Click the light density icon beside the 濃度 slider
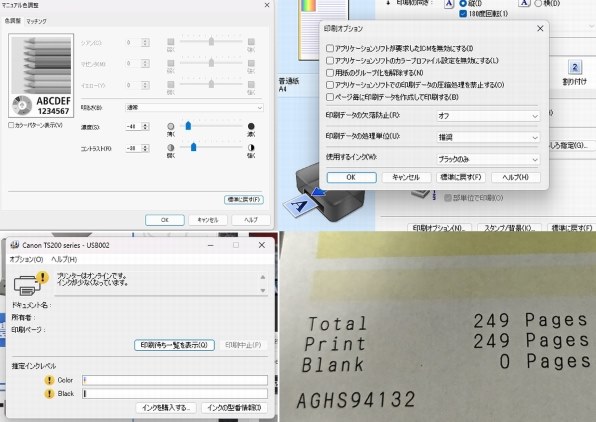 [171, 126]
